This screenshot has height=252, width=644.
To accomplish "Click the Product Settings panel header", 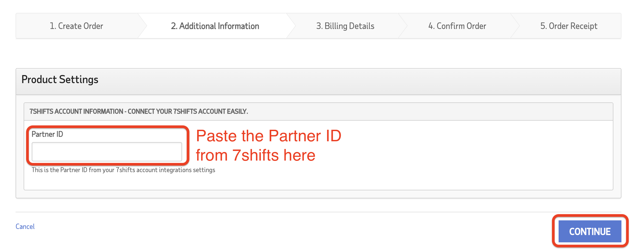I will (60, 79).
